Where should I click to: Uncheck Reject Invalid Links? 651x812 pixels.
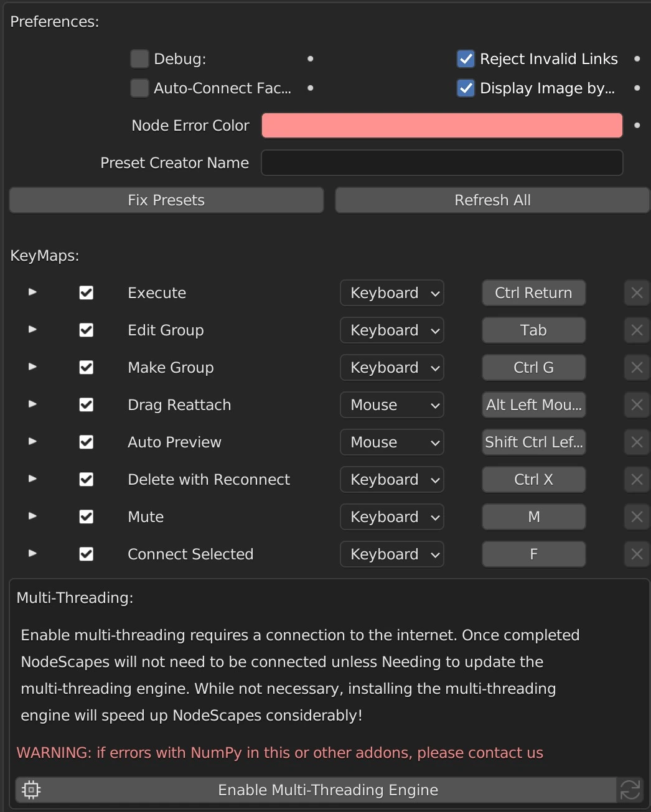coord(466,59)
